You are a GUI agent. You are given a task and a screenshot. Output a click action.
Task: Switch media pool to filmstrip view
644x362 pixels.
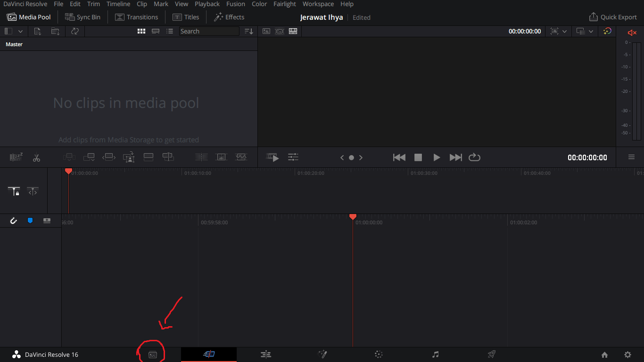tap(156, 31)
